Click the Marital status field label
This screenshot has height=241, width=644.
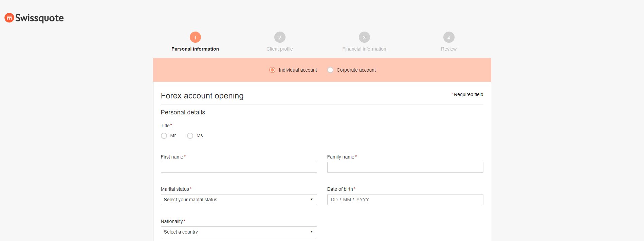point(176,189)
